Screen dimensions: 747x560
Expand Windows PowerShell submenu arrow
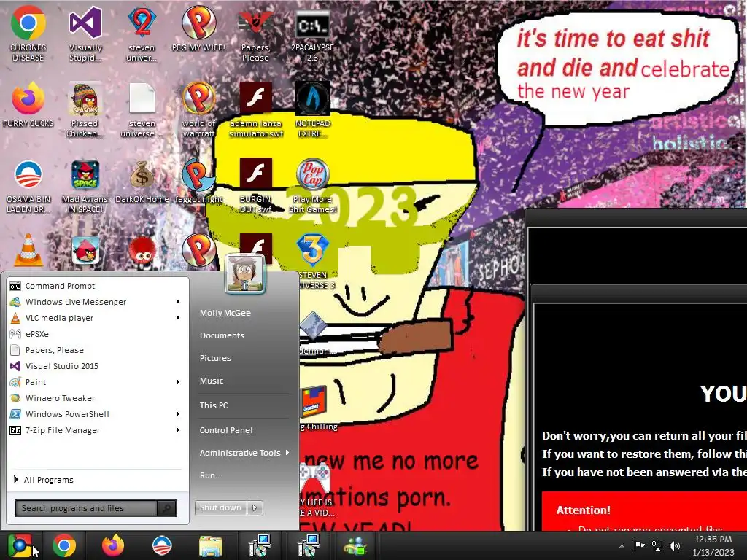(178, 414)
